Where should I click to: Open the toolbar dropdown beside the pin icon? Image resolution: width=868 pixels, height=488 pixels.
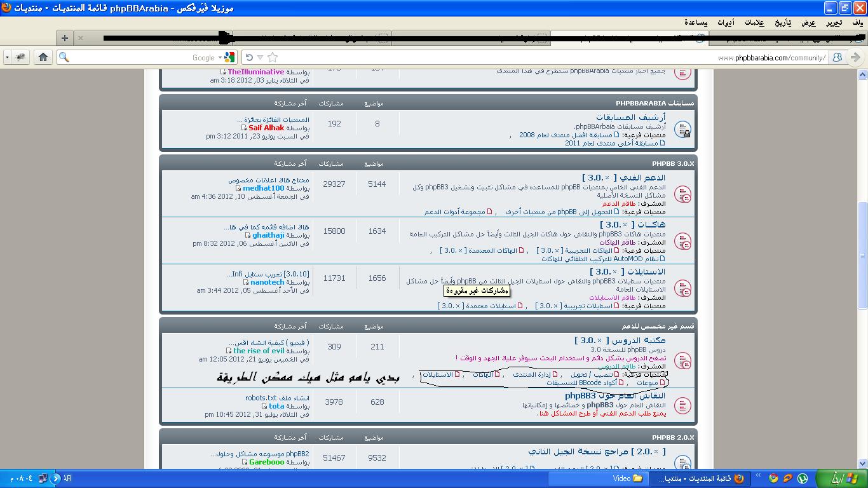(7, 57)
